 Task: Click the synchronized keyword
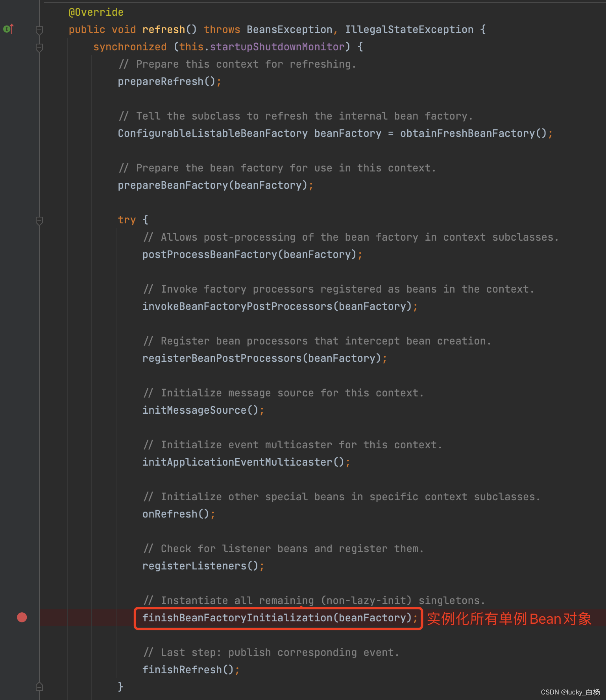(x=130, y=47)
